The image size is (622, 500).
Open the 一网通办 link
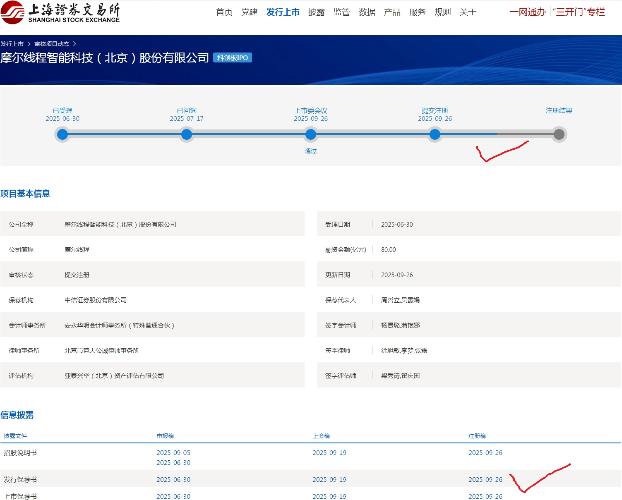coord(527,12)
